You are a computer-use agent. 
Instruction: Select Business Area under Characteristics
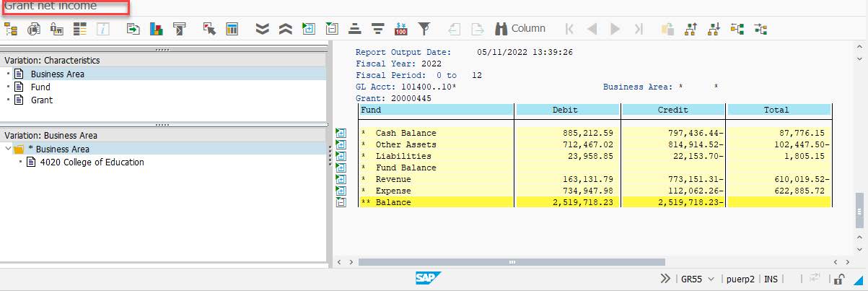click(57, 74)
